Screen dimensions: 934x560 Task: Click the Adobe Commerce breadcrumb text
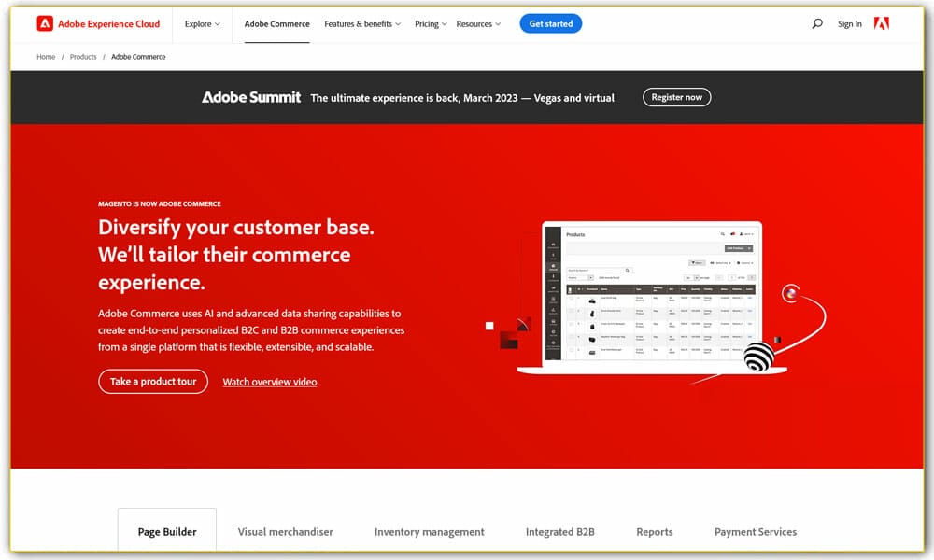coord(138,57)
